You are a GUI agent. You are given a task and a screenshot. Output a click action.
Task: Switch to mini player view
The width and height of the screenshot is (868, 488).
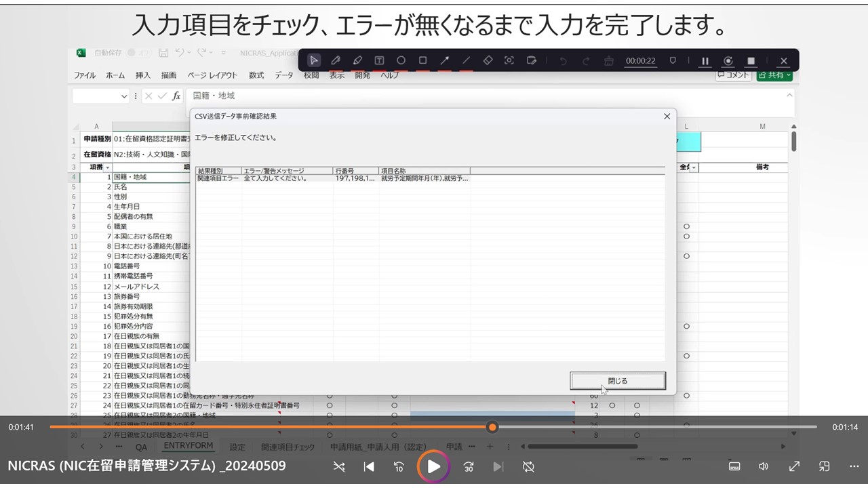click(x=825, y=466)
